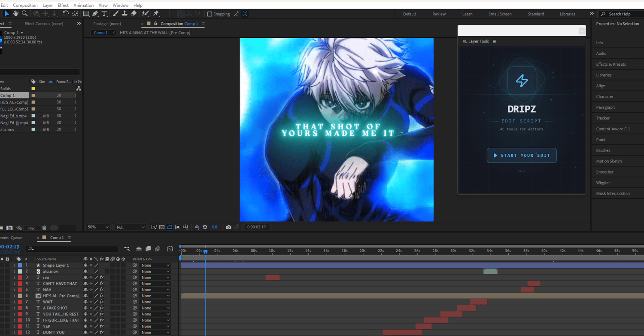
Task: Open the Layer menu
Action: 48,5
